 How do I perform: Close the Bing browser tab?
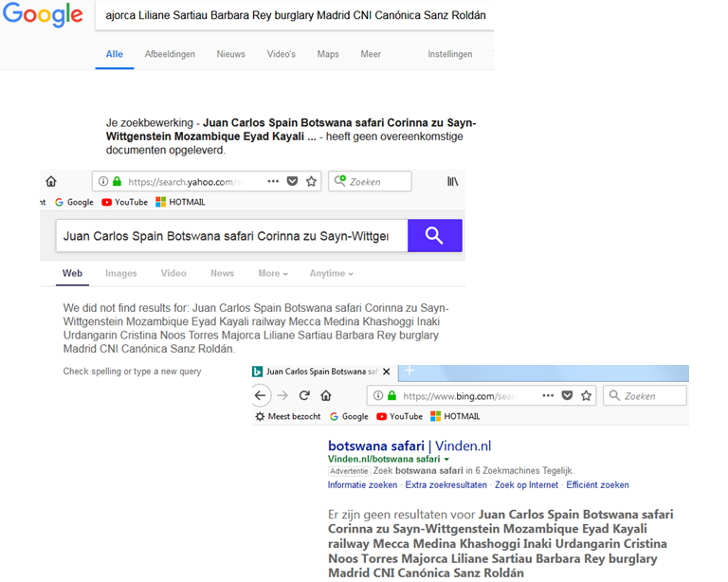(387, 372)
